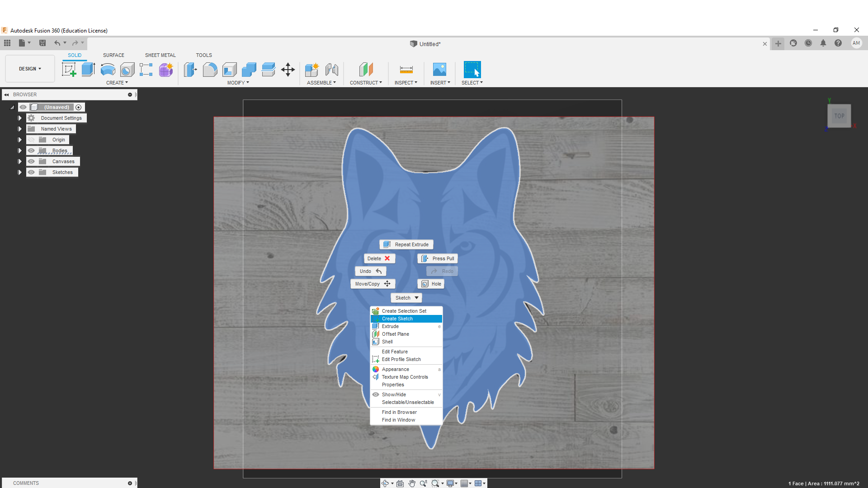868x488 pixels.
Task: Toggle visibility of Bodies folder
Action: (31, 150)
